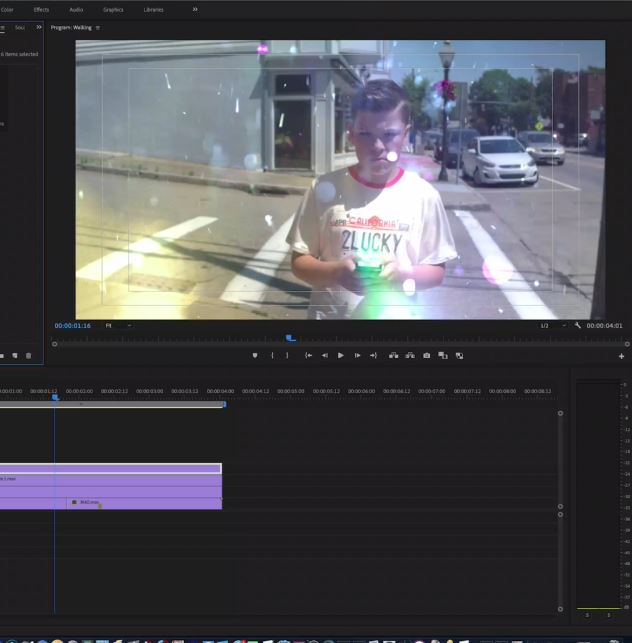Click the Export Frame camera icon

(x=427, y=355)
